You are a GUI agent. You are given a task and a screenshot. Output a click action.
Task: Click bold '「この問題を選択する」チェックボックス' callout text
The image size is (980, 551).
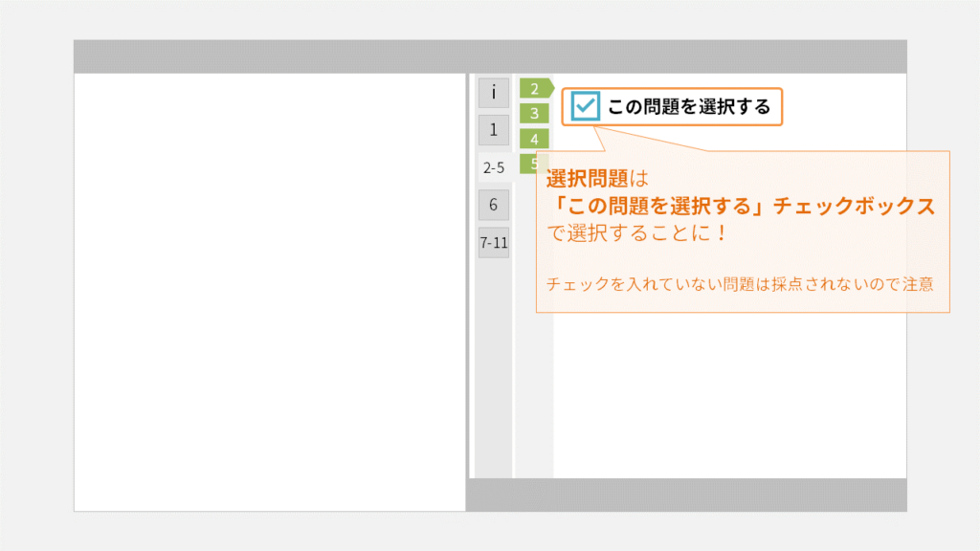coord(740,206)
